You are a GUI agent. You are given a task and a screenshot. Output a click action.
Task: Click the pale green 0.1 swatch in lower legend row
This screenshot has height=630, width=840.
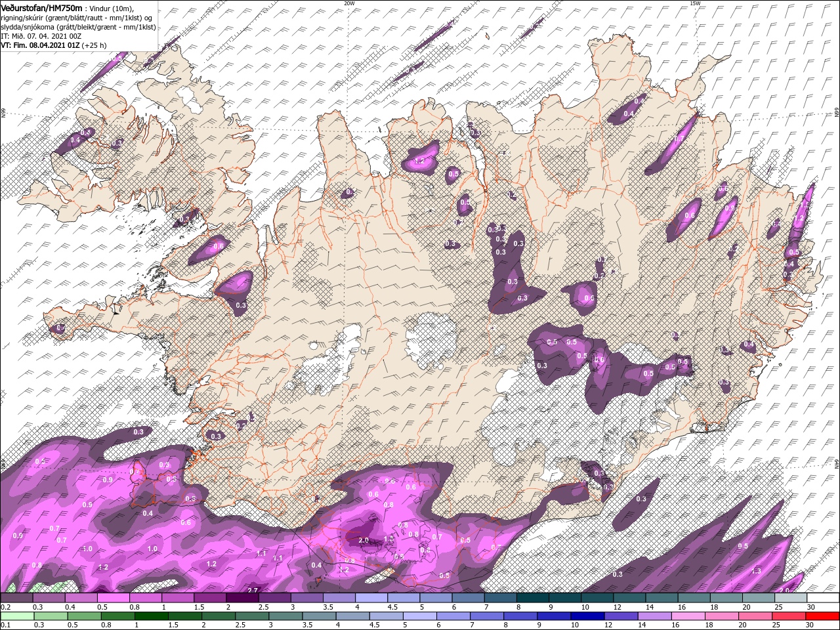(x=16, y=616)
